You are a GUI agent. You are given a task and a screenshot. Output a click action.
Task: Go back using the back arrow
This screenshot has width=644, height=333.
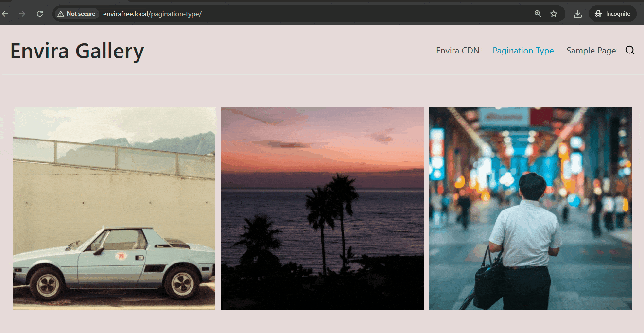click(x=5, y=14)
